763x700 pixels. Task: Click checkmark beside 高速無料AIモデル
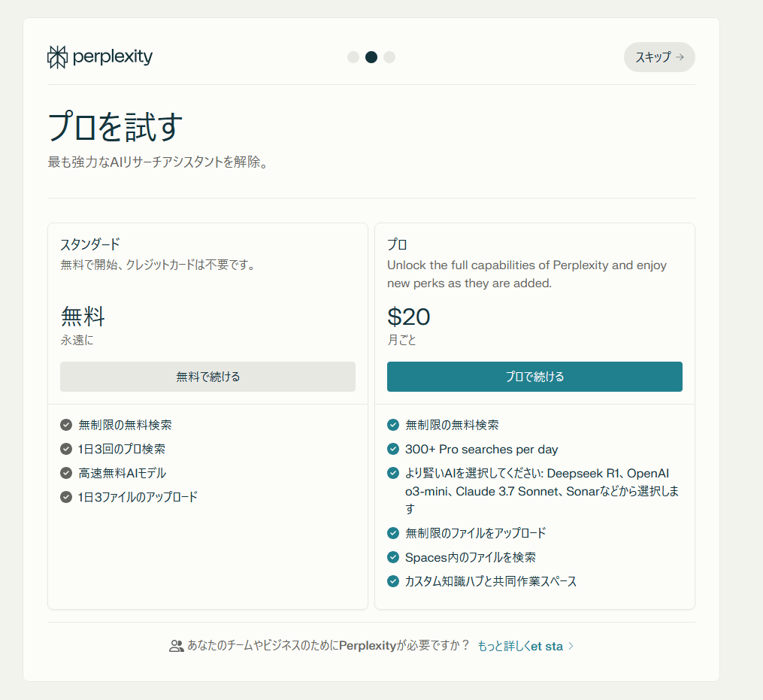66,473
